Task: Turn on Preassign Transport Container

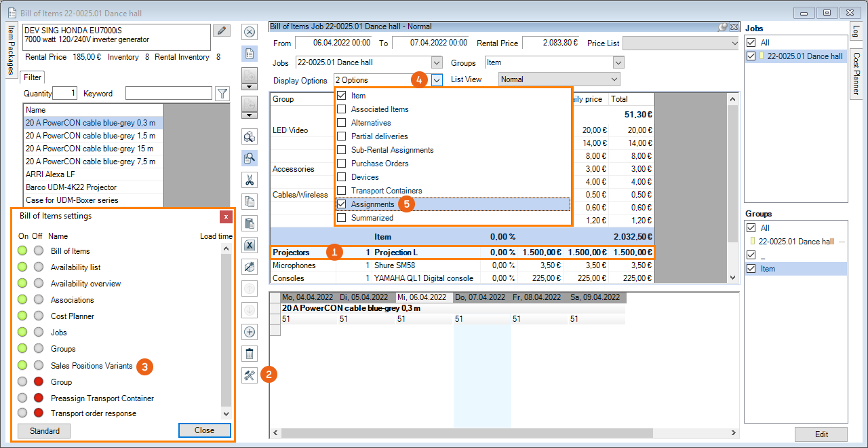Action: point(24,398)
